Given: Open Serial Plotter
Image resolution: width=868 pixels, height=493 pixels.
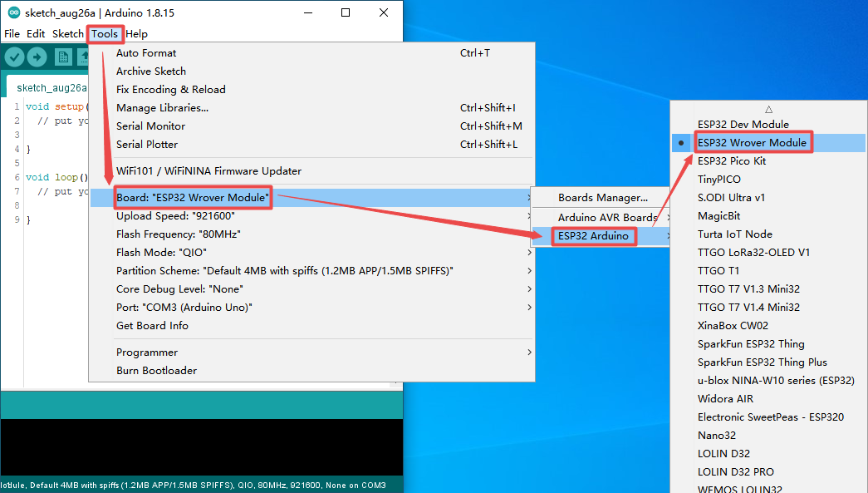Looking at the screenshot, I should click(311, 145).
